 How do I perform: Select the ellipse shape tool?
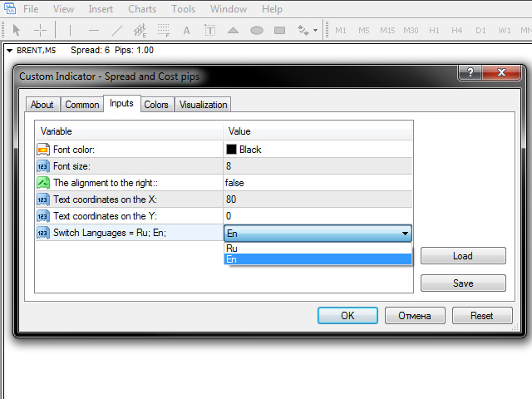pos(257,31)
